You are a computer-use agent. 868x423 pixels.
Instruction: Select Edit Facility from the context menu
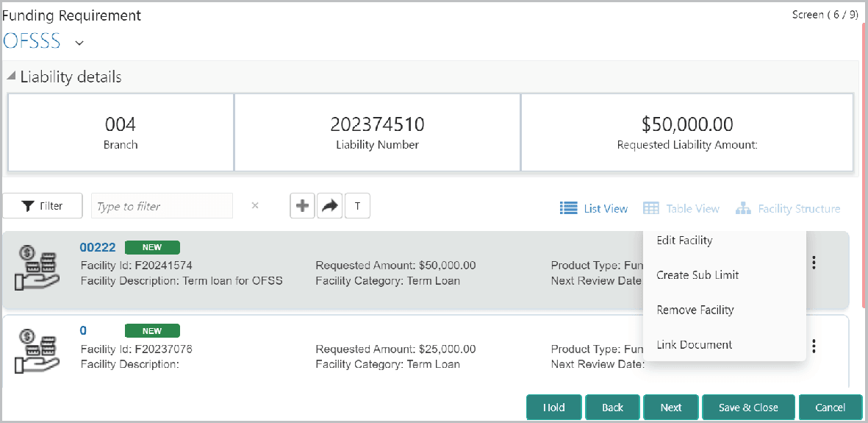[684, 241]
